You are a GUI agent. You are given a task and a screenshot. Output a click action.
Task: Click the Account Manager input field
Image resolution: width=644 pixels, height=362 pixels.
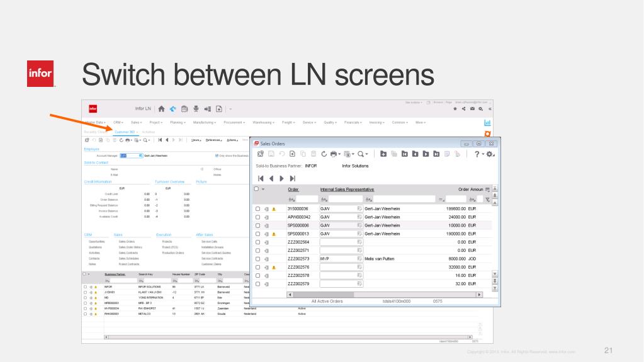[131, 156]
